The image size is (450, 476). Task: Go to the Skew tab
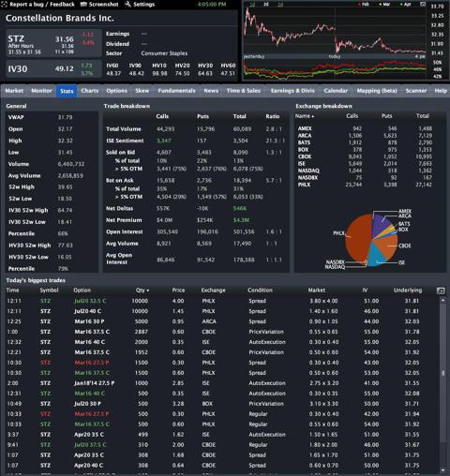tap(142, 91)
